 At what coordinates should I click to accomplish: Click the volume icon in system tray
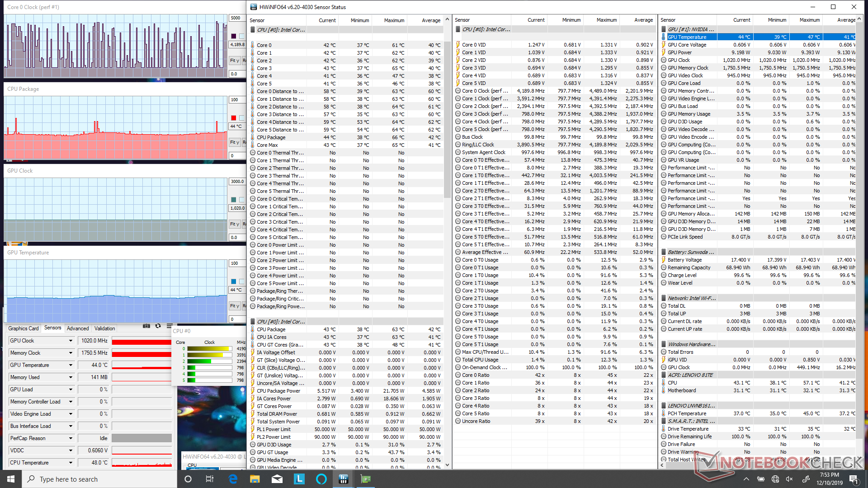tap(789, 479)
